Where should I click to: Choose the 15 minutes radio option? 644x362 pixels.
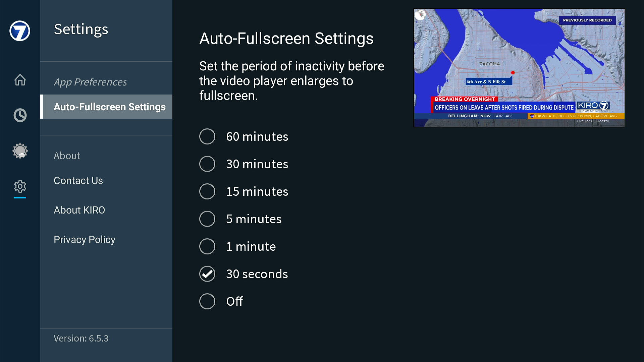(207, 192)
